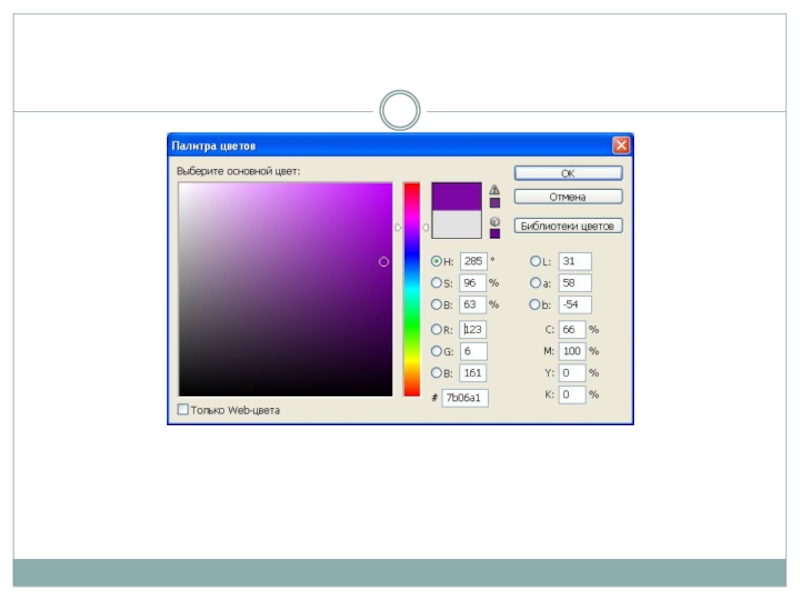Click the L field showing 31
Image resolution: width=800 pixels, height=600 pixels.
coord(575,261)
